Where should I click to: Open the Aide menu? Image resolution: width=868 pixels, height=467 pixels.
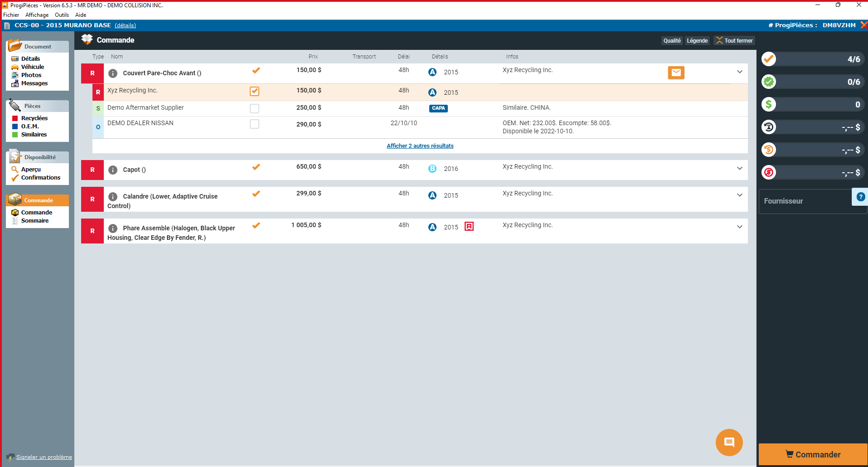[81, 15]
